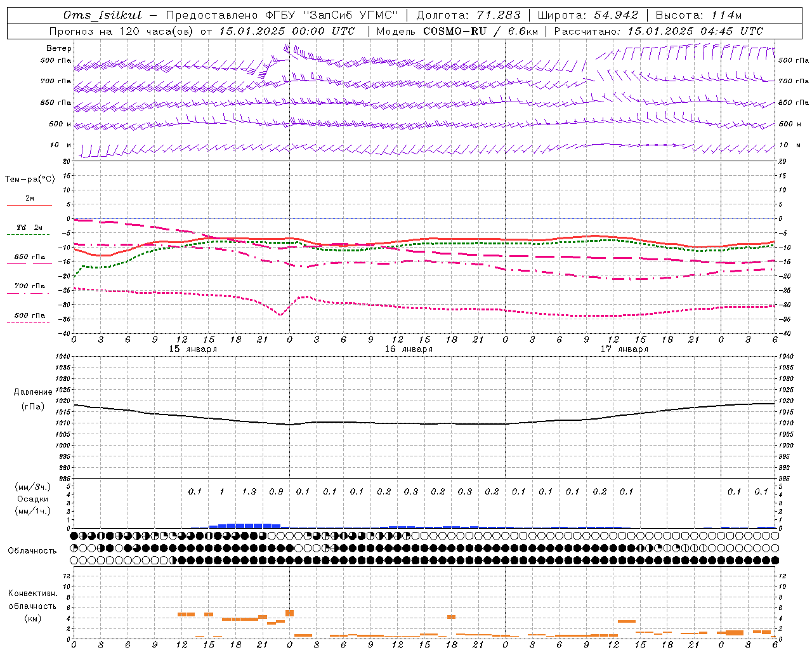
Task: Click the dotted 500 гПа temperature legend line
Action: (28, 322)
